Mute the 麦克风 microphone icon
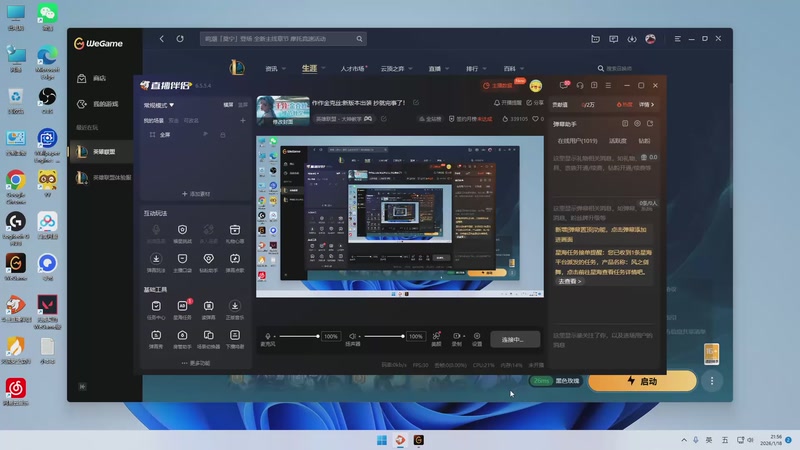 point(267,336)
